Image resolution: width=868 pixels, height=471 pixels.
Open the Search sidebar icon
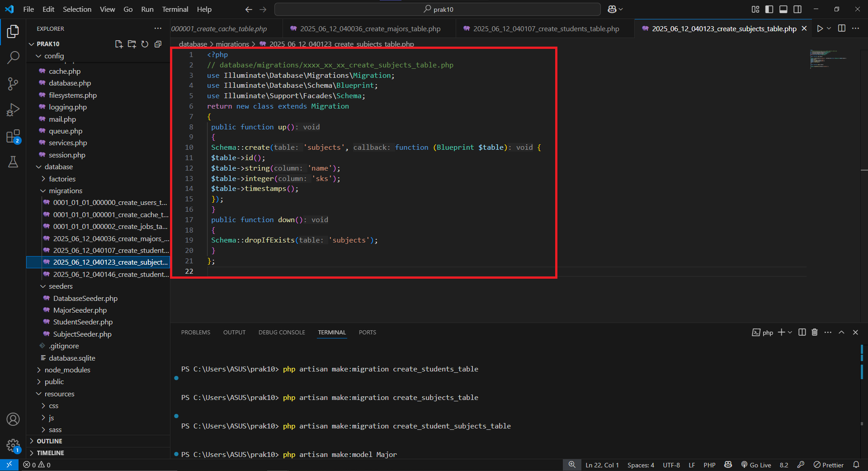[14, 57]
